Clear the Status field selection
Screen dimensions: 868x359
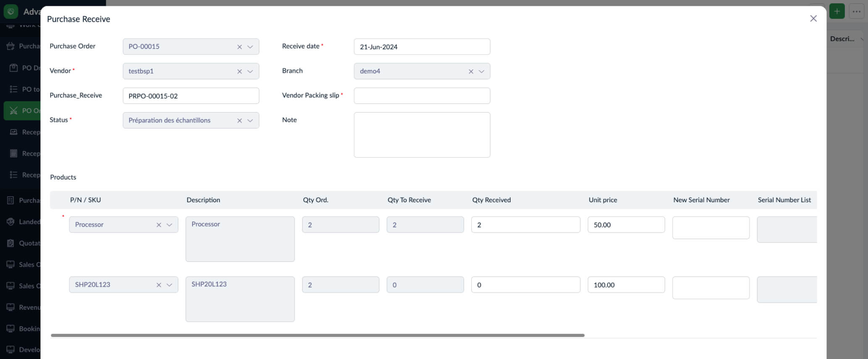coord(239,121)
